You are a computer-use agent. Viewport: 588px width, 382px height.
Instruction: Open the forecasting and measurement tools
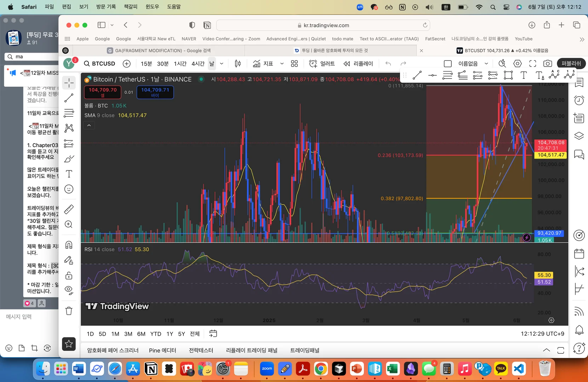point(69,144)
